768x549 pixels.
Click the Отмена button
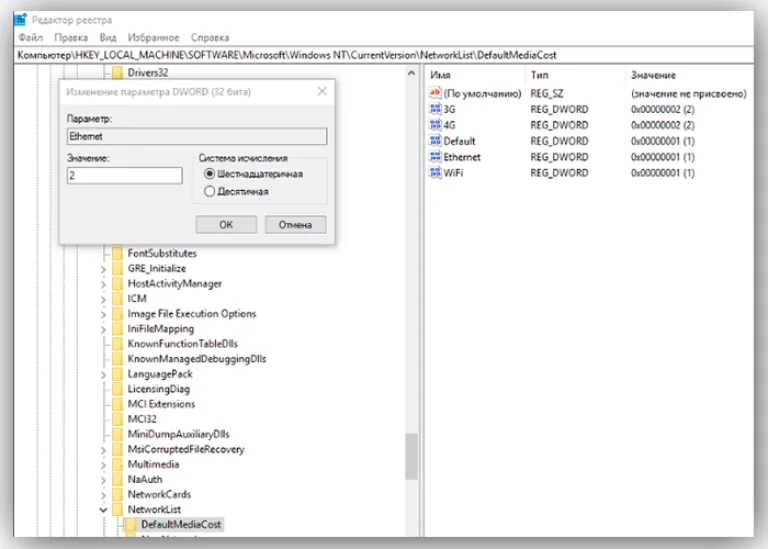tap(295, 225)
